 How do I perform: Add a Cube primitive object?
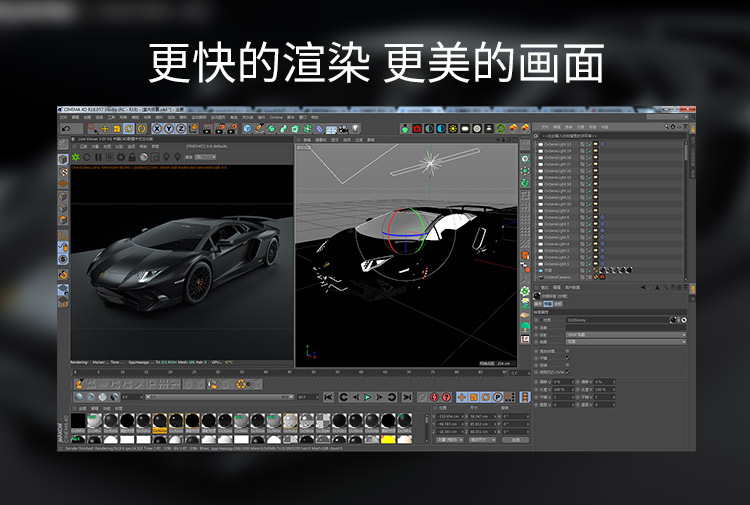coord(247,129)
